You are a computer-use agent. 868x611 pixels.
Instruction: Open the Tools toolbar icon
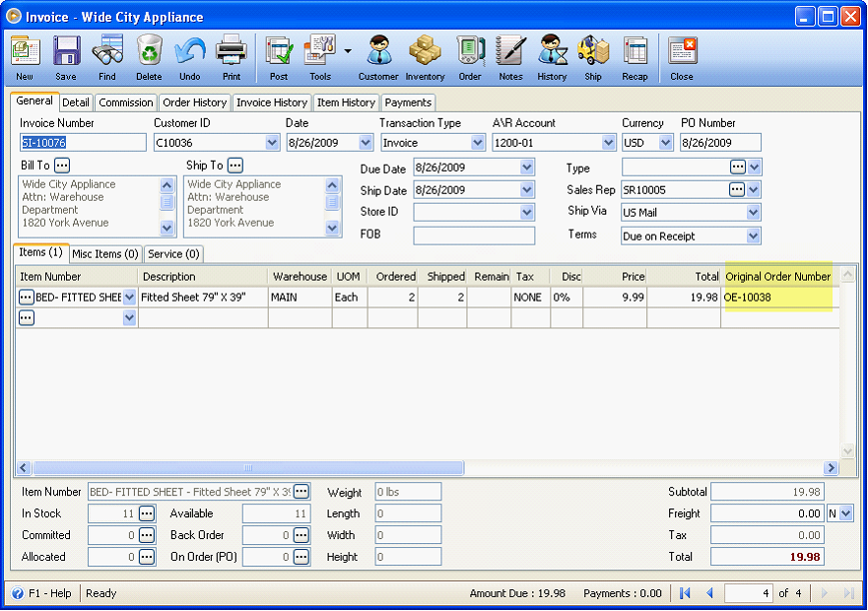[x=320, y=57]
